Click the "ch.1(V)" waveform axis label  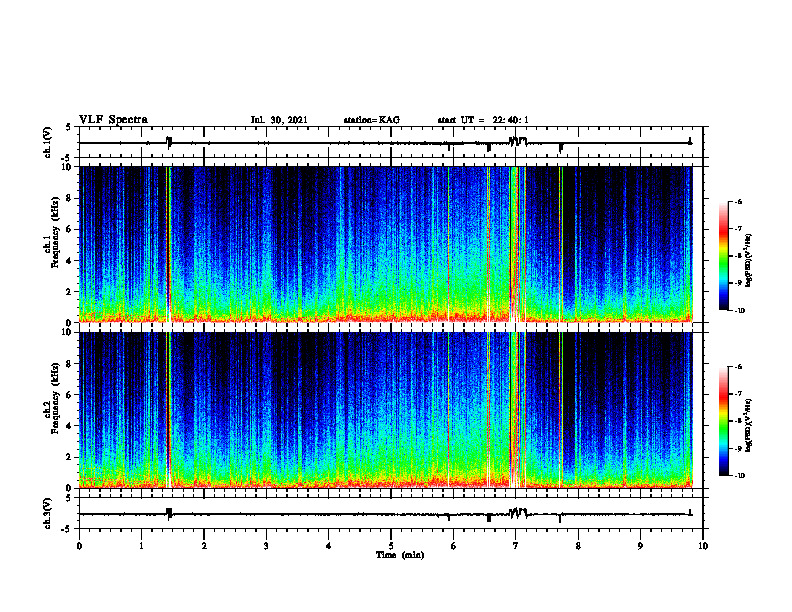tap(48, 142)
